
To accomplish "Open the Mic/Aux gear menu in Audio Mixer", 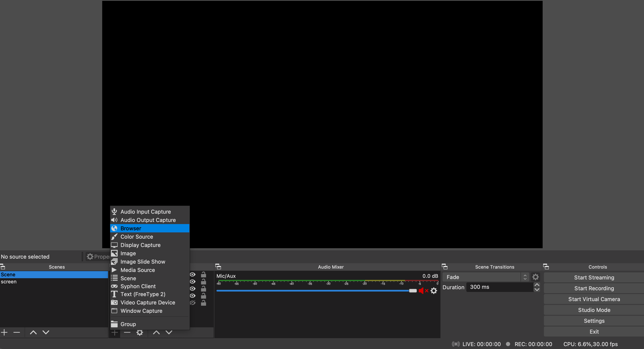I will tap(434, 291).
